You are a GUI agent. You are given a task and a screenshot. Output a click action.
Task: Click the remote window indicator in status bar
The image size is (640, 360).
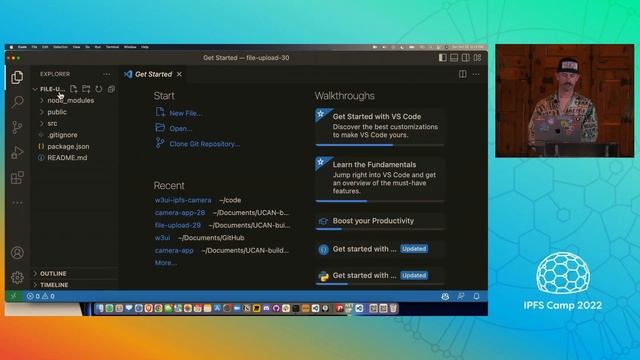coord(13,296)
